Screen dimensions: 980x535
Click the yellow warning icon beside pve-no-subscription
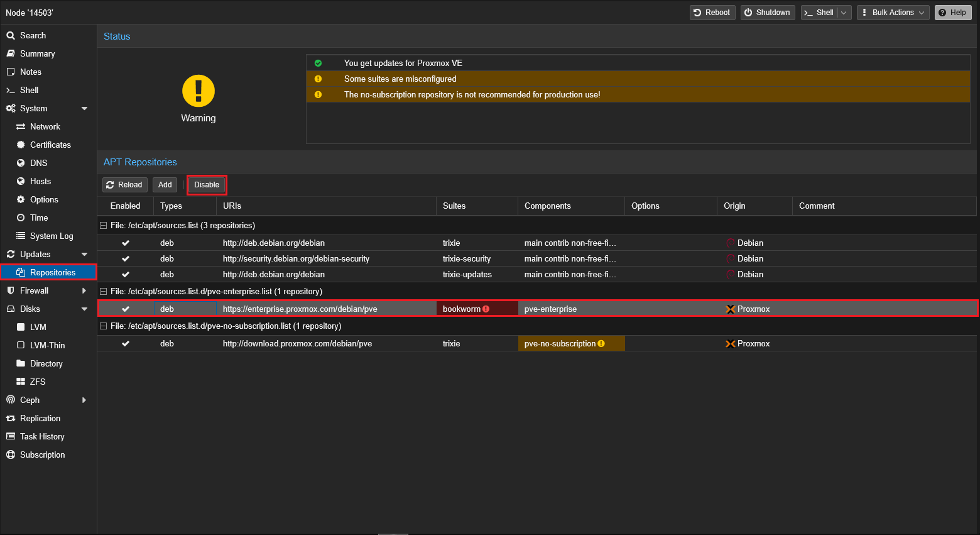pos(601,344)
